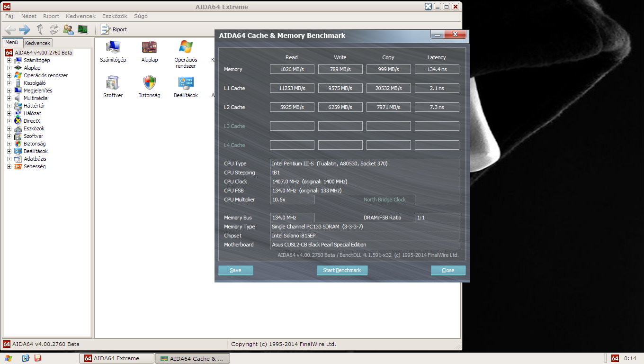This screenshot has height=364, width=644.
Task: Open the Alaplap large icon
Action: [x=150, y=51]
